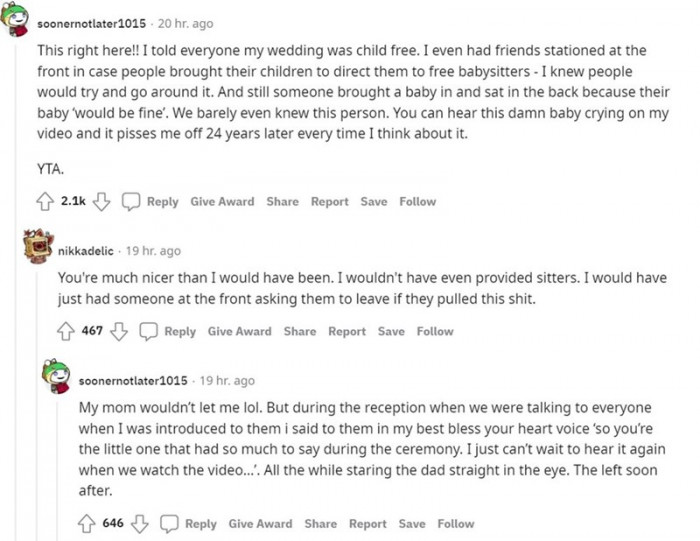Report the 646-point reply

[367, 523]
